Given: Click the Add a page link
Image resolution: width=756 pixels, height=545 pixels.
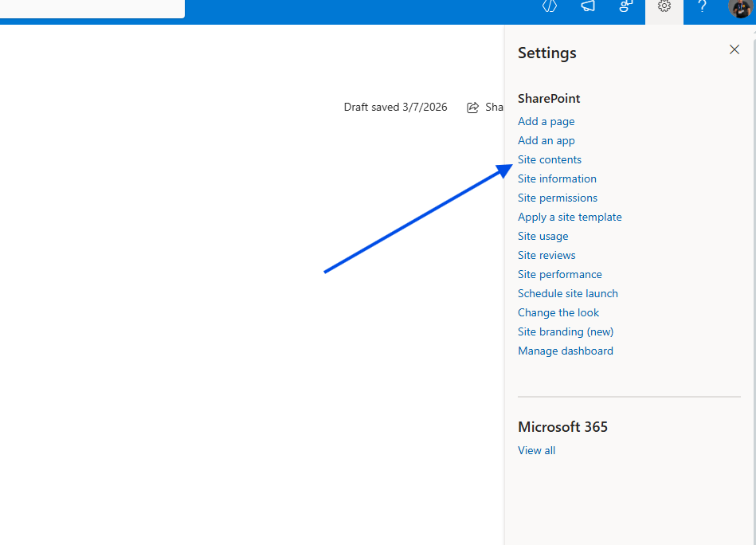Looking at the screenshot, I should point(546,121).
